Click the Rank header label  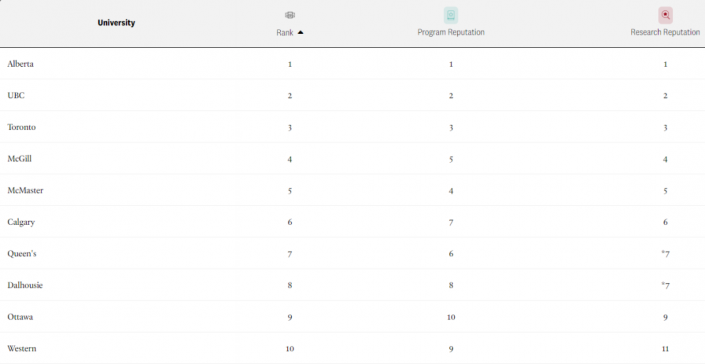coord(285,33)
